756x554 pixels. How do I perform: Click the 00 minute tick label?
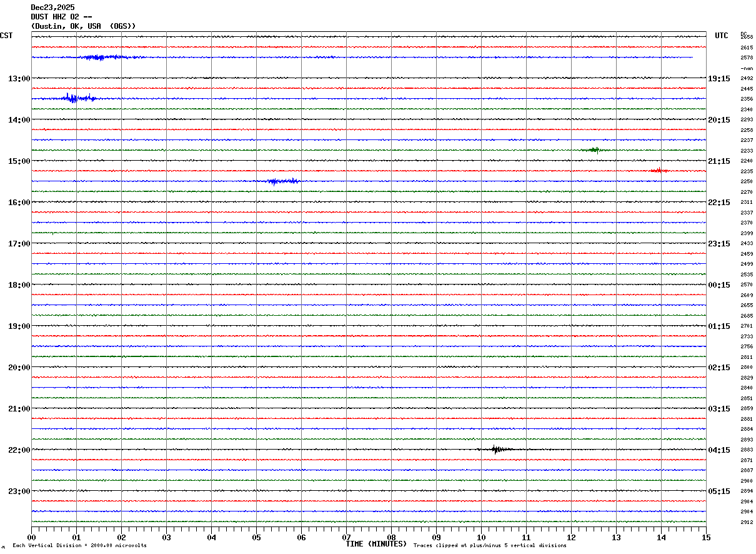click(32, 537)
